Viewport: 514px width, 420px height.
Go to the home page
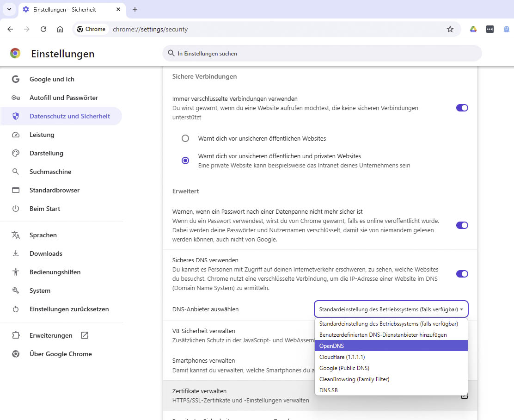(x=60, y=29)
